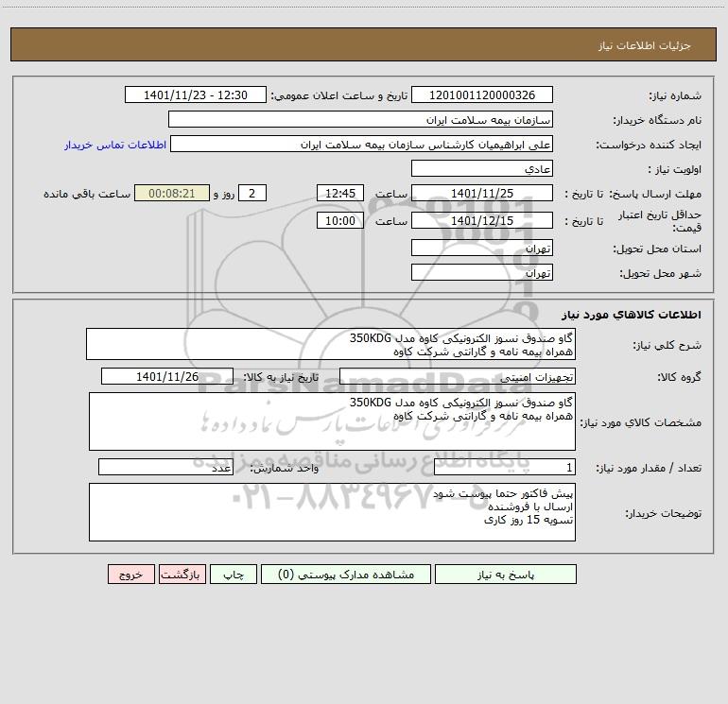Click the 'بازگشت' back button
Image resolution: width=728 pixels, height=704 pixels.
182,575
